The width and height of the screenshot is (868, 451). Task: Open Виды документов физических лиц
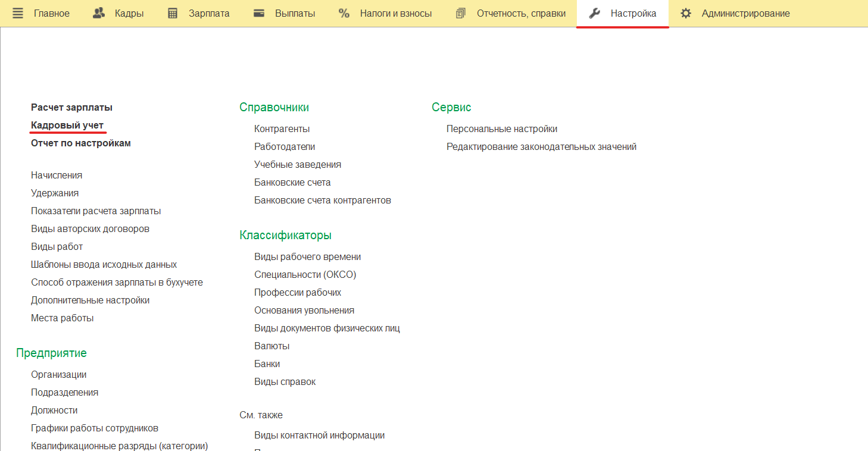pyautogui.click(x=327, y=328)
